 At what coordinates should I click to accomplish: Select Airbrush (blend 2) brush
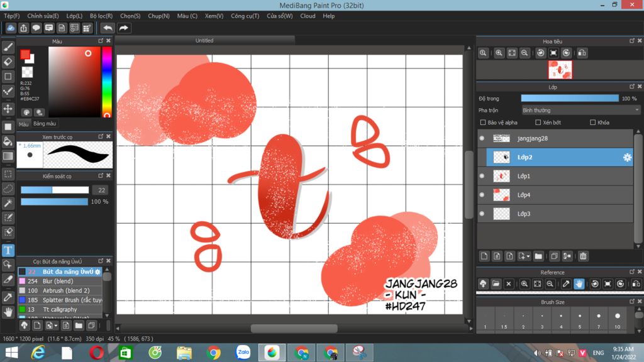tap(60, 290)
